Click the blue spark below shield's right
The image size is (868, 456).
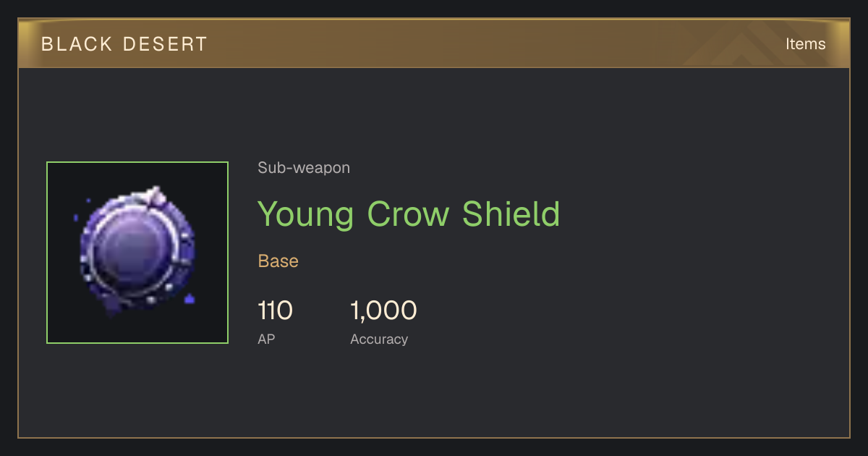click(x=190, y=298)
